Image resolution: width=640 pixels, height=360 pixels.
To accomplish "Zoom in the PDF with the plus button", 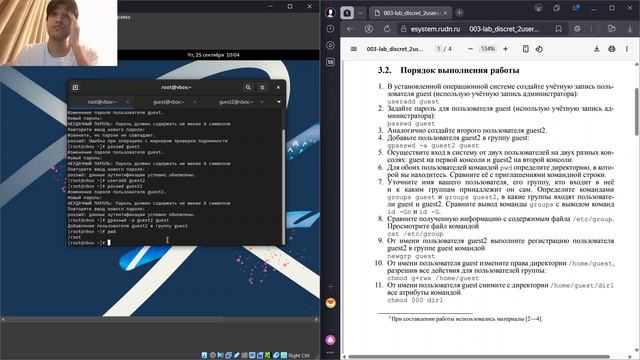I will 505,49.
